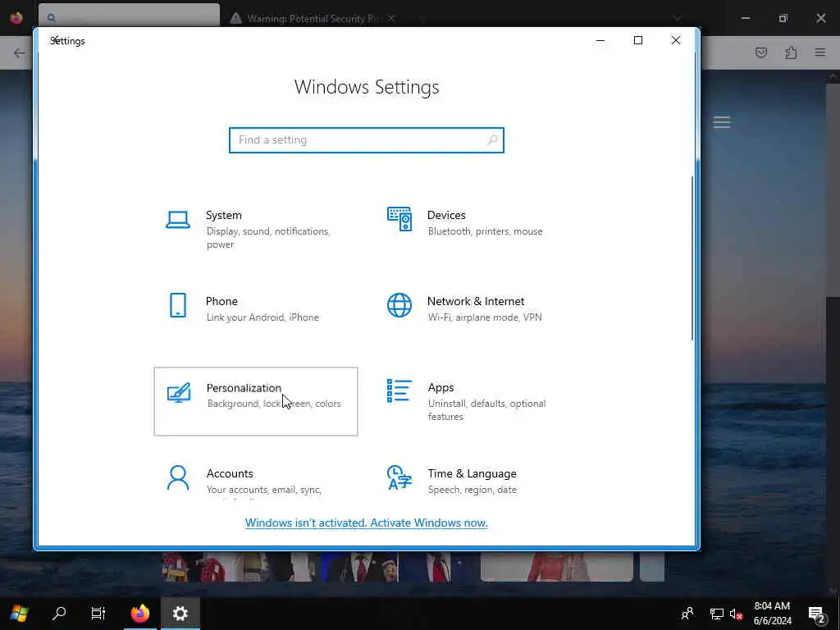
Task: Open the Devices keyboard and speaker icon
Action: (399, 219)
